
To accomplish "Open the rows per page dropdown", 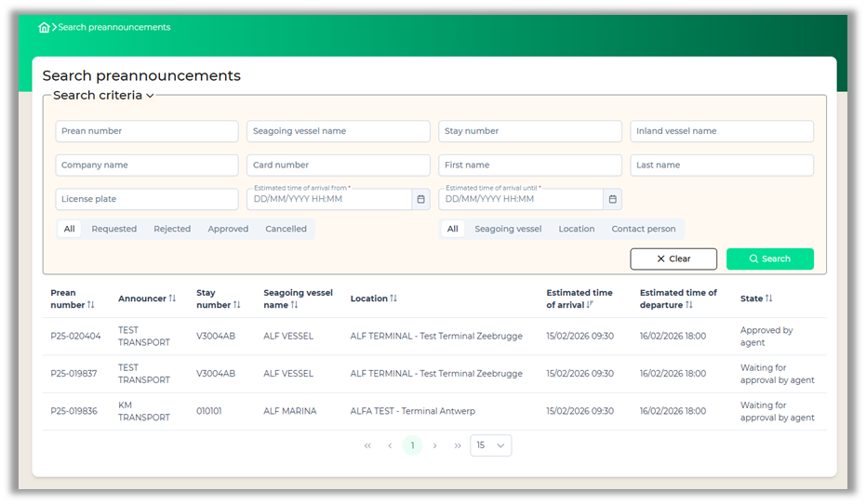I will point(490,445).
